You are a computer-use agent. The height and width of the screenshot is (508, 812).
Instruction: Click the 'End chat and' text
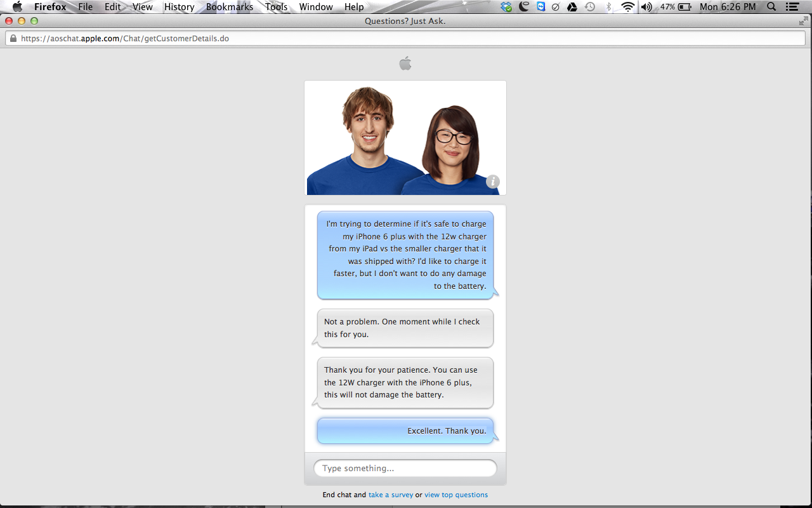(x=344, y=495)
